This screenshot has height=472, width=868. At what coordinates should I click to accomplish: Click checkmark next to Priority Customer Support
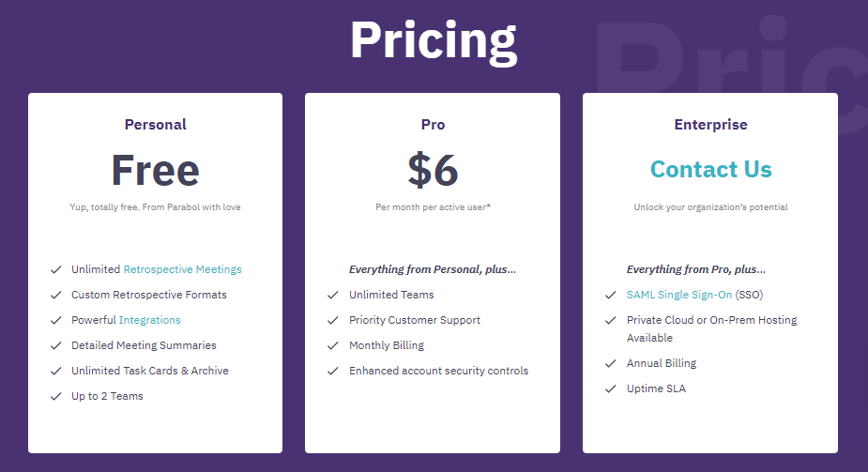tap(333, 320)
